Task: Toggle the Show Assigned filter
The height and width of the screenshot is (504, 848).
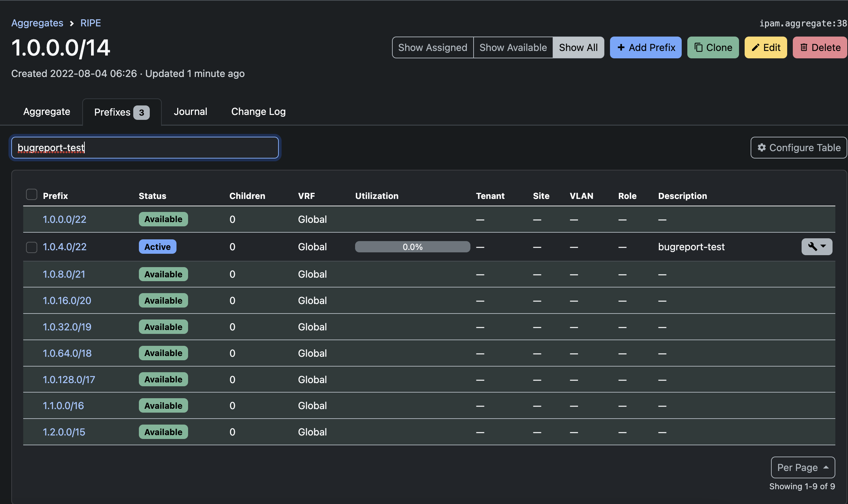Action: click(x=432, y=47)
